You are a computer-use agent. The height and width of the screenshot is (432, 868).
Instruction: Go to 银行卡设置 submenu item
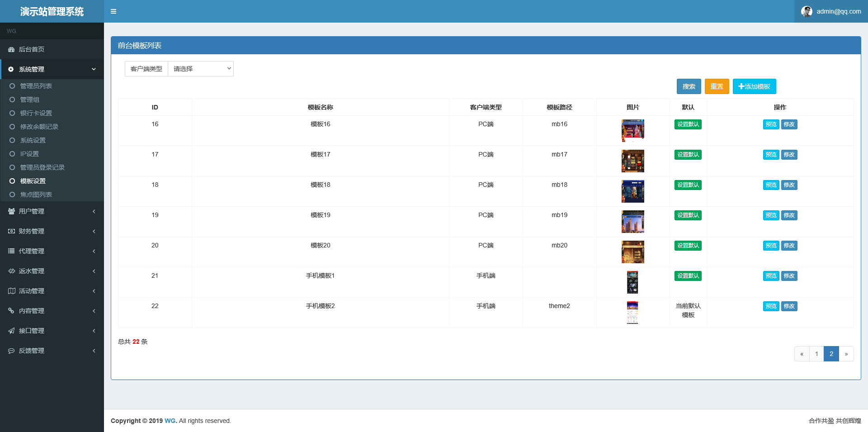click(x=52, y=113)
